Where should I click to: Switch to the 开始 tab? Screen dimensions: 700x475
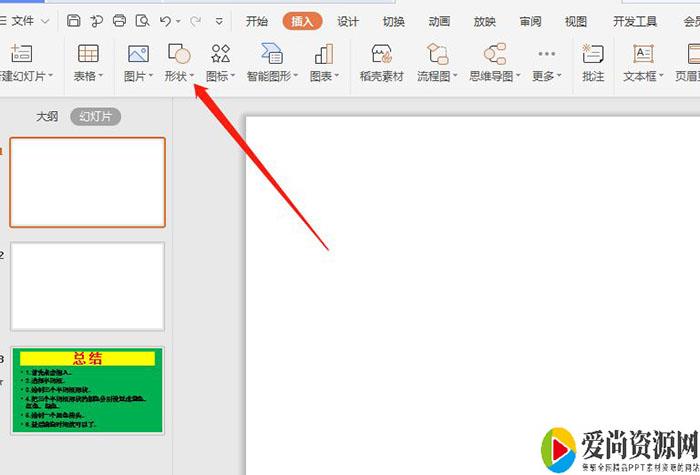pos(257,21)
